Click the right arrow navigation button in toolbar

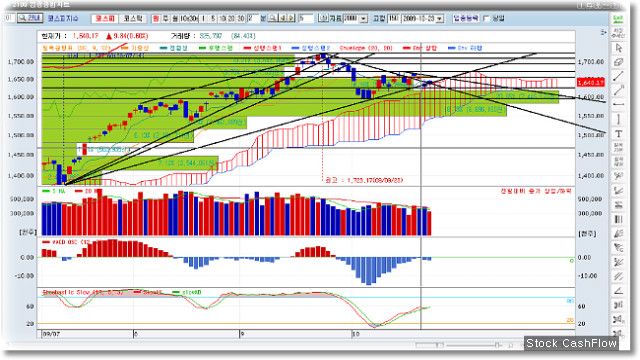click(x=291, y=18)
